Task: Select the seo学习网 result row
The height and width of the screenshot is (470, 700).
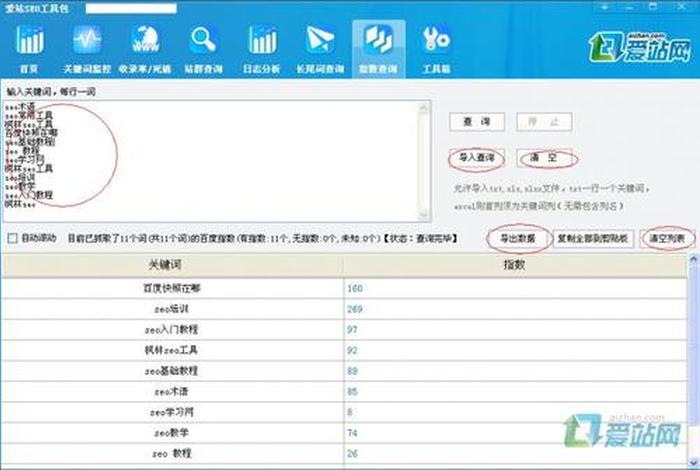Action: pos(344,412)
